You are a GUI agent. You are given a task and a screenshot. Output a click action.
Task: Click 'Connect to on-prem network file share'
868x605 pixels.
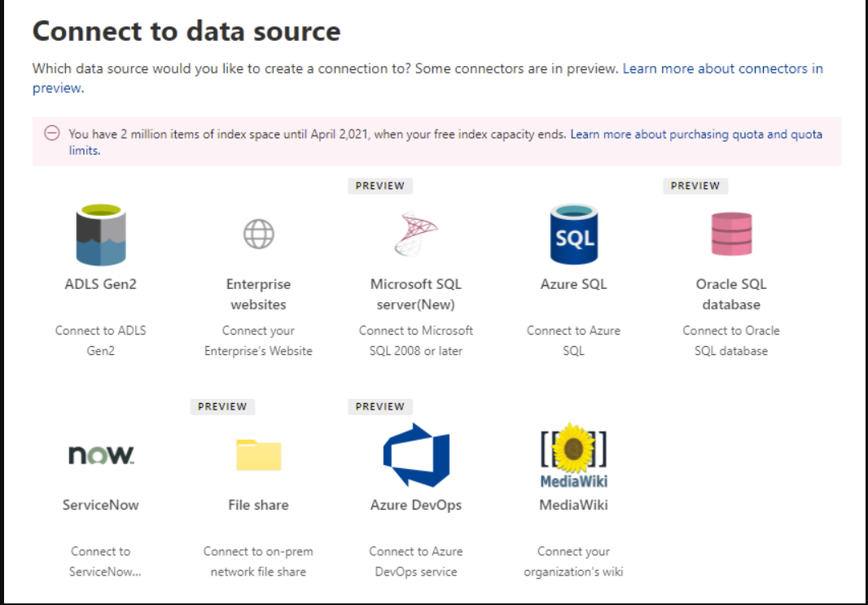pyautogui.click(x=258, y=561)
